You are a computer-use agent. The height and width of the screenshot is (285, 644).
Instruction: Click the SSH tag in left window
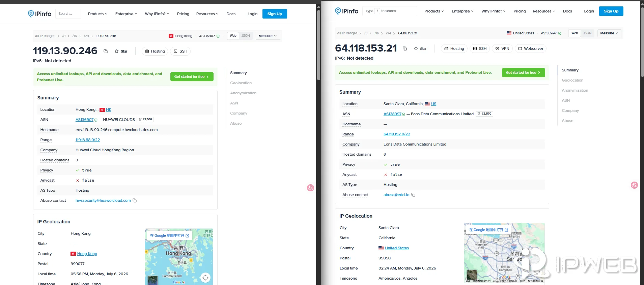click(x=180, y=51)
